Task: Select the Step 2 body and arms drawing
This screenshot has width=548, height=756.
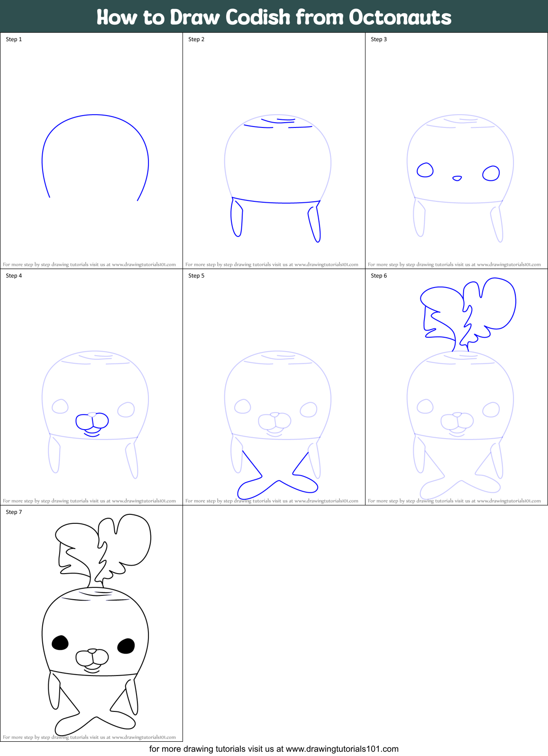Action: pos(278,178)
